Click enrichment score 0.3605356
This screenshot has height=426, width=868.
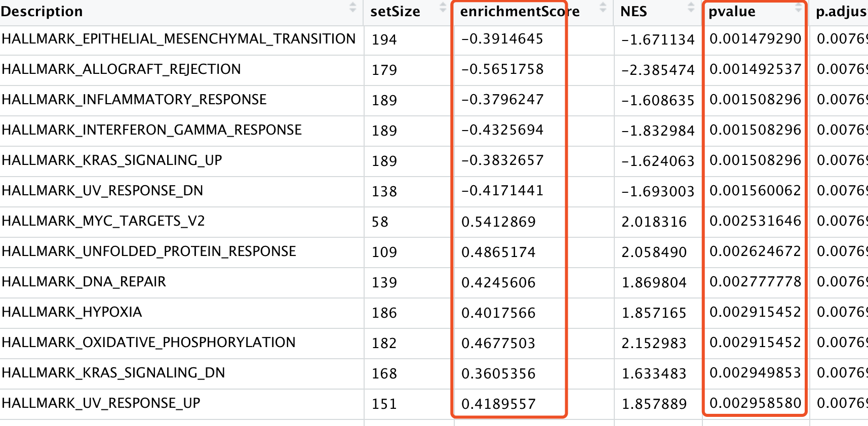(498, 373)
